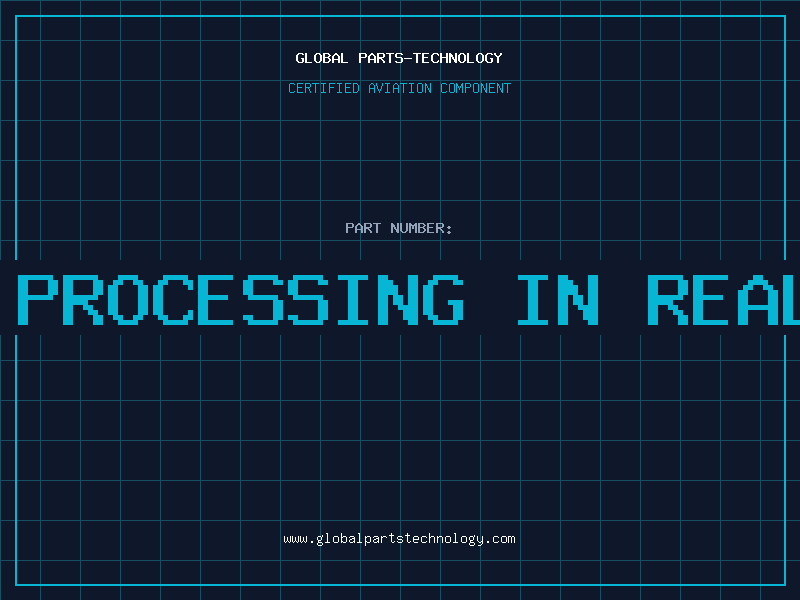
Task: Click the word COMPONENT in subtitle
Action: click(x=476, y=88)
